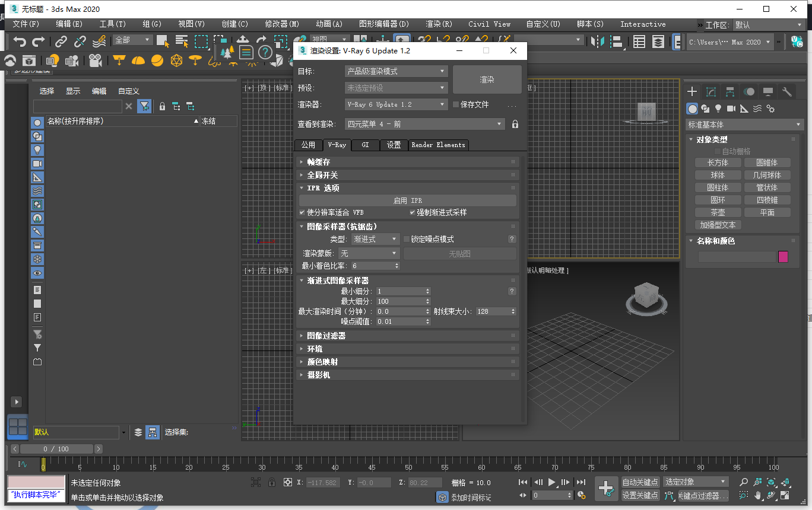Select Lights category in Create panel
812x510 pixels.
718,109
